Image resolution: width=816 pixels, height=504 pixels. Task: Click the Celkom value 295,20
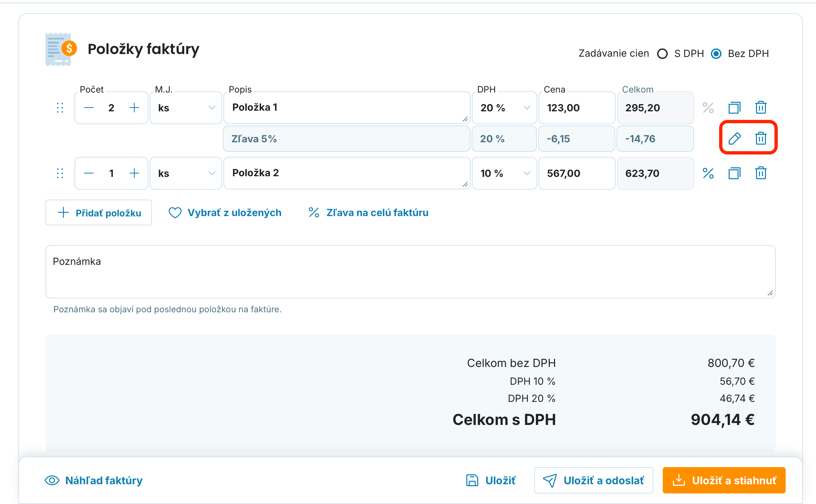pos(643,108)
